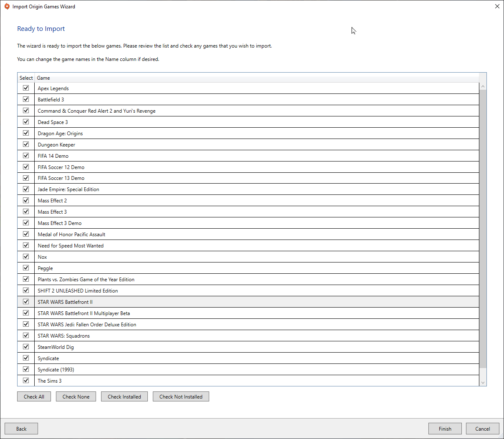Click the scroll down arrow of games list
The width and height of the screenshot is (504, 439).
[483, 383]
